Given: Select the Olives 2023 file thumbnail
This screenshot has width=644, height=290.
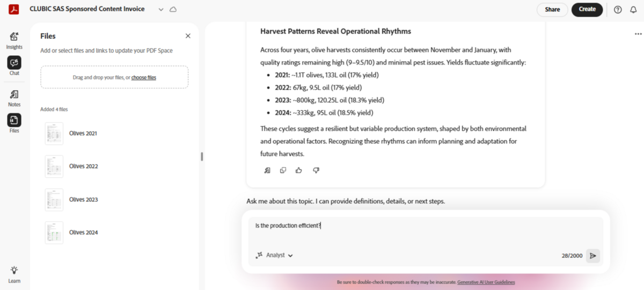Looking at the screenshot, I should 54,200.
